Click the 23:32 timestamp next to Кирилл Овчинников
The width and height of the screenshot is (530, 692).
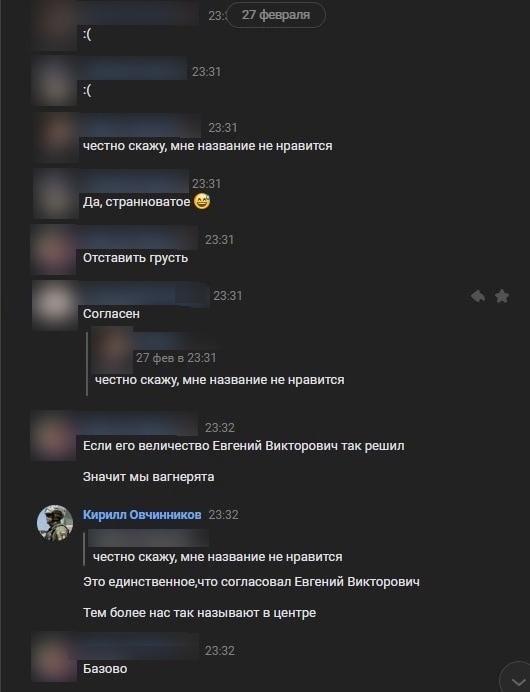pos(223,515)
